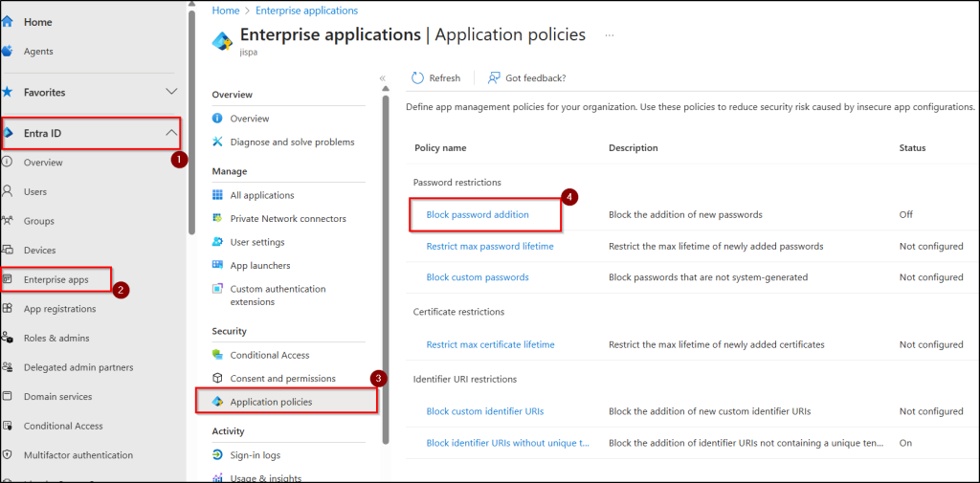This screenshot has height=483, width=980.
Task: Click the Conditional Access icon under Security
Action: 218,355
